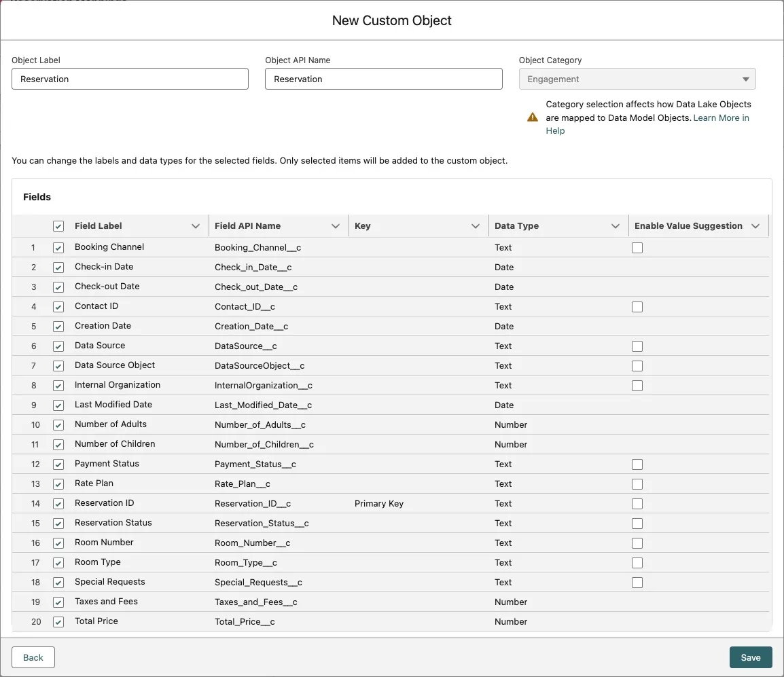Focus the Object API Name input field
This screenshot has height=677, width=784.
pyautogui.click(x=383, y=79)
